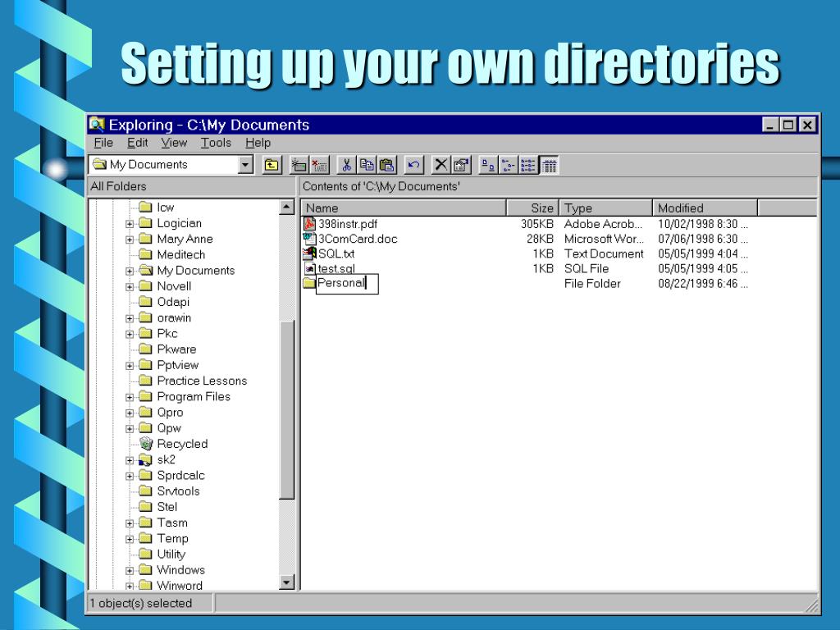Screen dimensions: 840x630
Task: Open the Tools menu
Action: tap(217, 143)
